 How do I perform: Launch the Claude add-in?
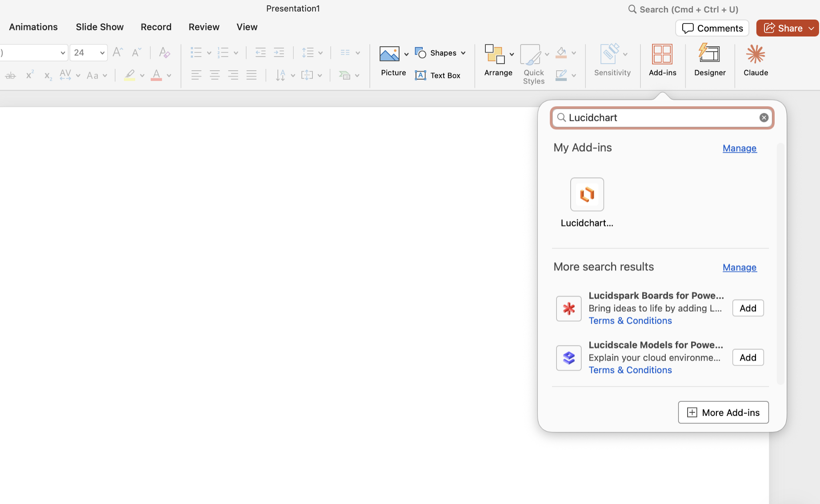click(756, 60)
